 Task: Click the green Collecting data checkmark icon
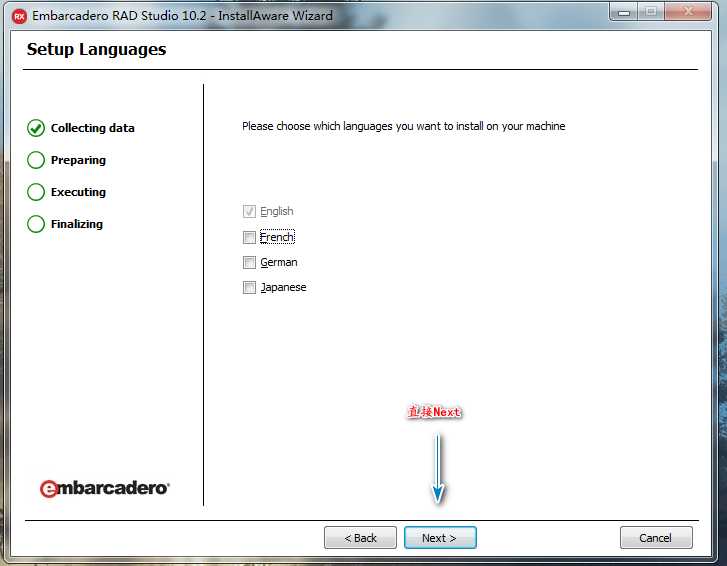pyautogui.click(x=36, y=128)
